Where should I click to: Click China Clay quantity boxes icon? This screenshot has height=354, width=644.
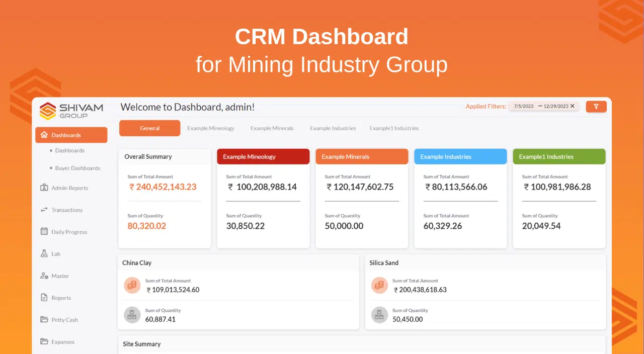pyautogui.click(x=132, y=315)
